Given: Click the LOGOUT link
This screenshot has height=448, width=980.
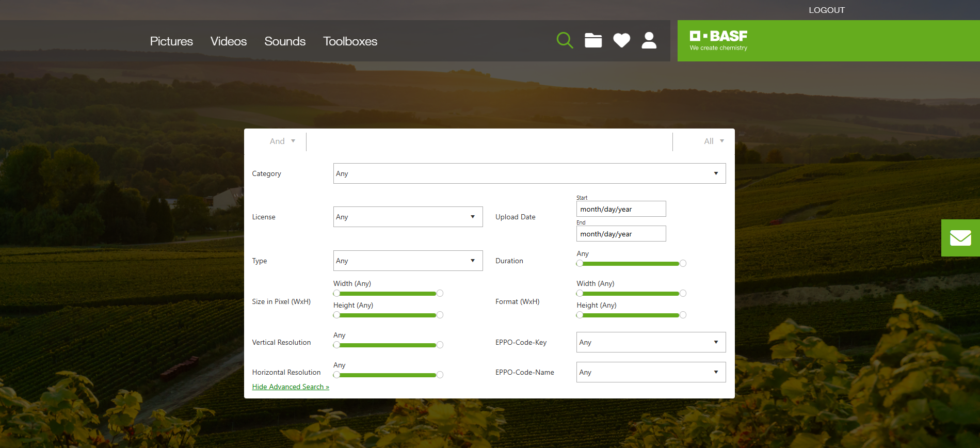Looking at the screenshot, I should coord(826,10).
